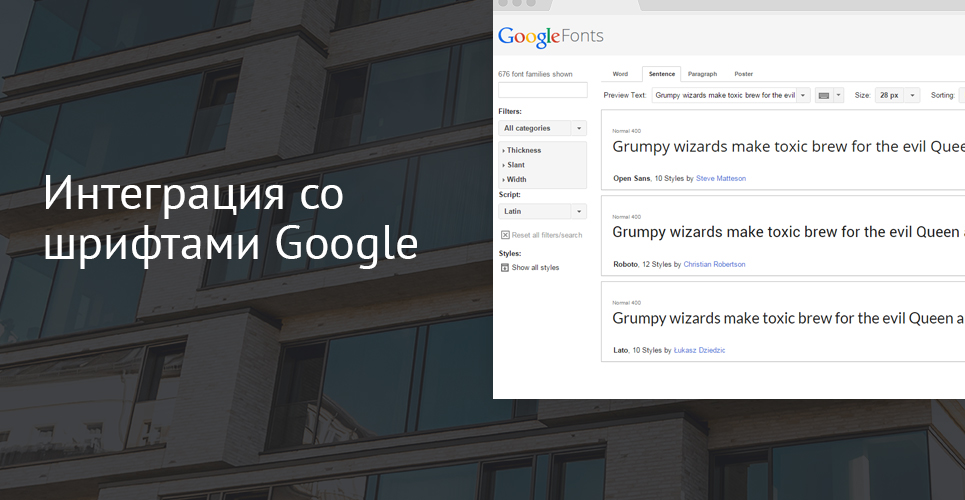
Task: Open Steve Matteson designer link
Action: [721, 179]
